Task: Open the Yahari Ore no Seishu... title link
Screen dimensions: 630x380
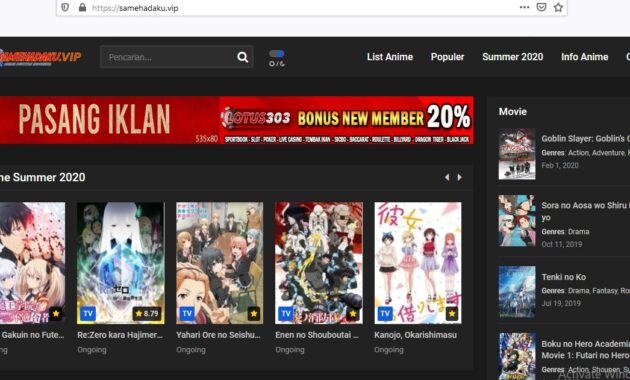Action: tap(218, 335)
